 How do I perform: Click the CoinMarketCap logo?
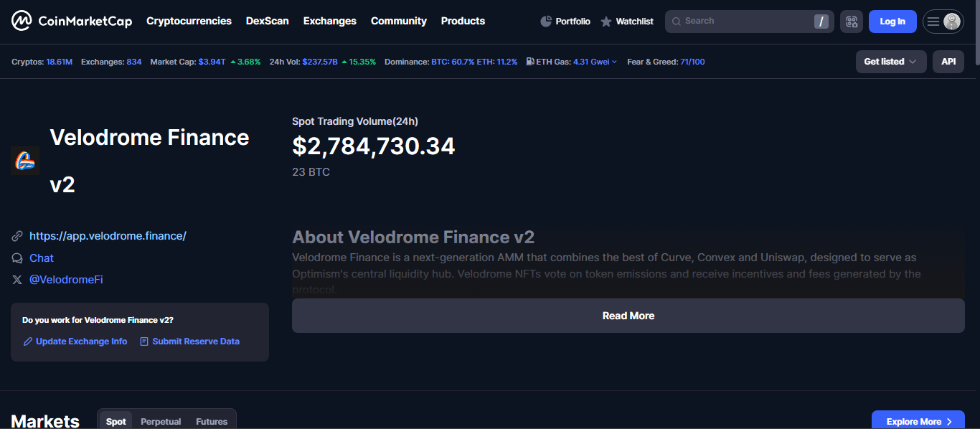72,22
